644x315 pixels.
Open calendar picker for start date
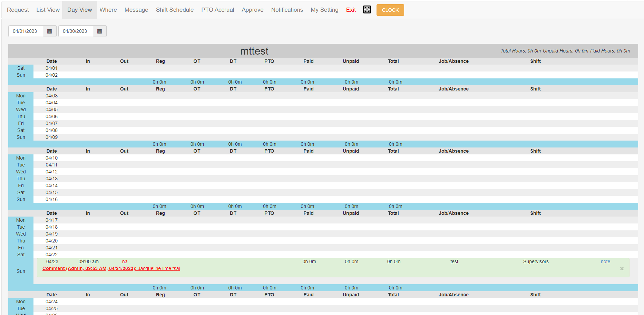tap(50, 31)
